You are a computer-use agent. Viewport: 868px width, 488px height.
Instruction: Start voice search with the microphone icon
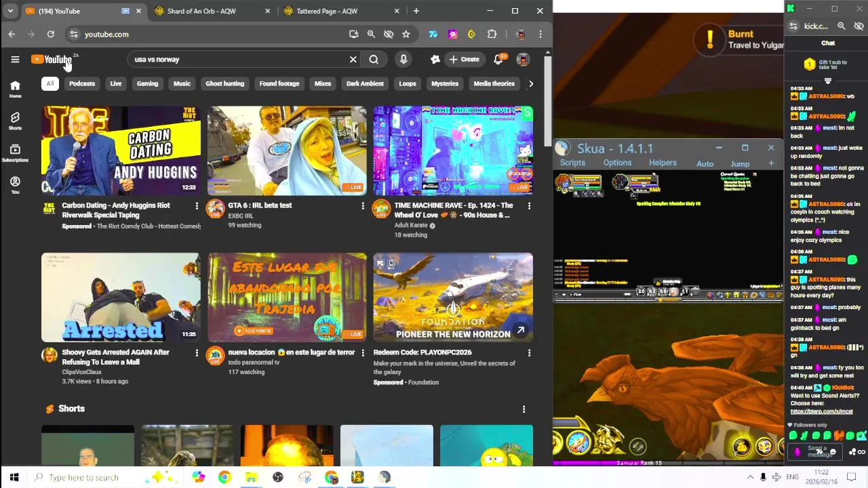(403, 60)
